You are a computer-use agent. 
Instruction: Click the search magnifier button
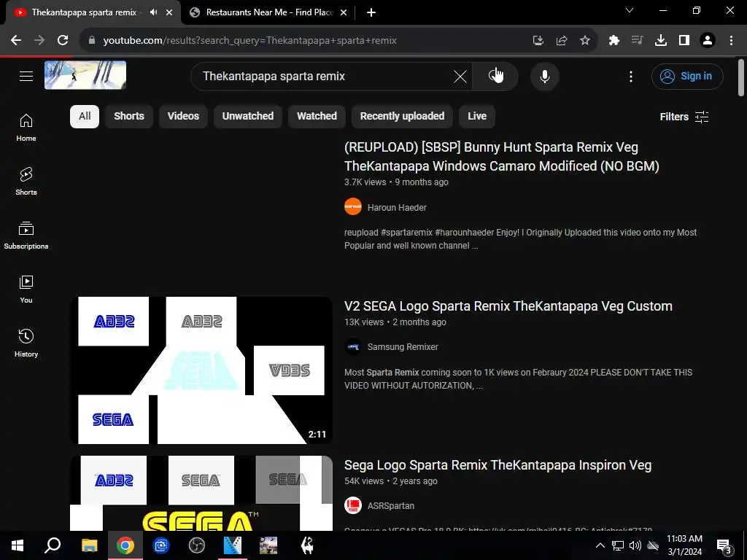495,76
